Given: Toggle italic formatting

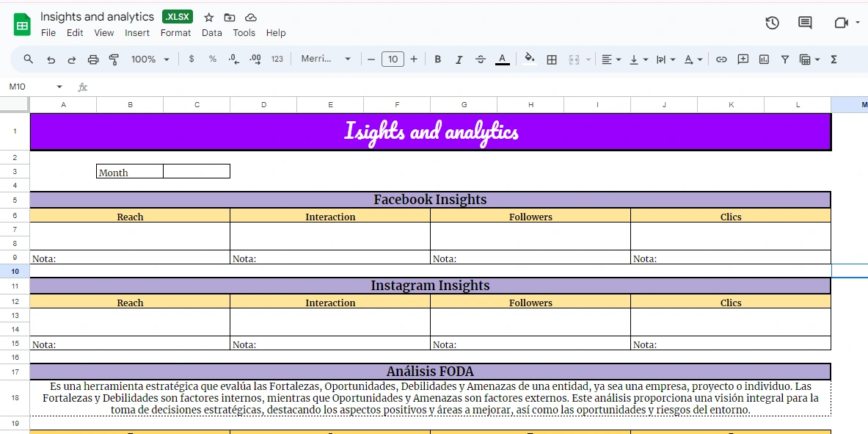Looking at the screenshot, I should pyautogui.click(x=459, y=59).
